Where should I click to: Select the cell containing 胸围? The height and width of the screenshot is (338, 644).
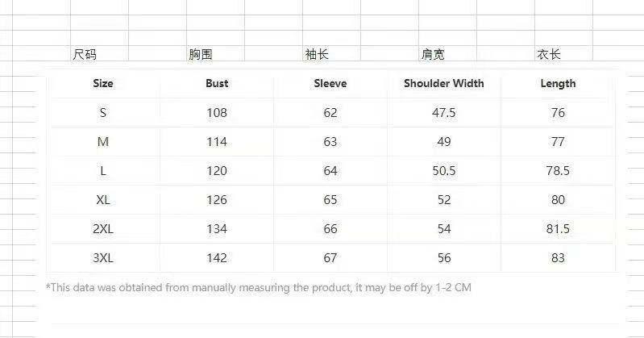(201, 55)
